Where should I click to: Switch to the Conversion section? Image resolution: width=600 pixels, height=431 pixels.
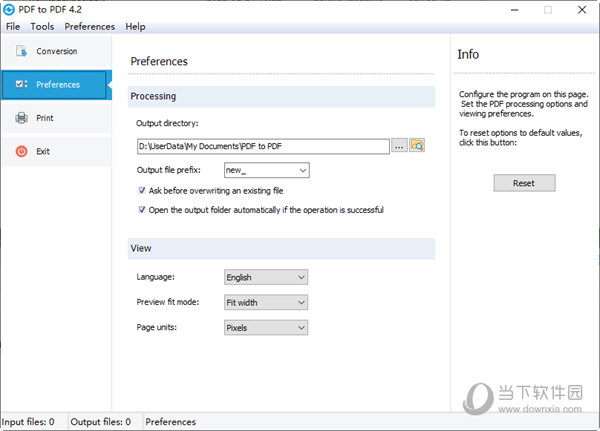point(57,51)
